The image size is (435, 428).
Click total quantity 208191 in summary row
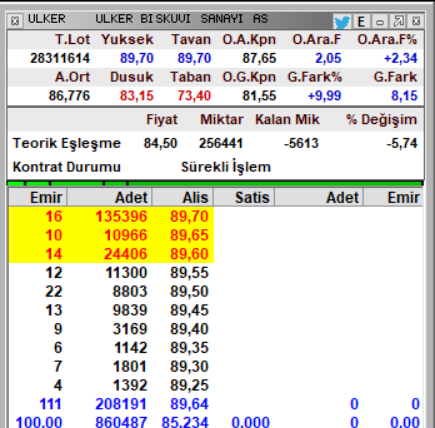[121, 404]
